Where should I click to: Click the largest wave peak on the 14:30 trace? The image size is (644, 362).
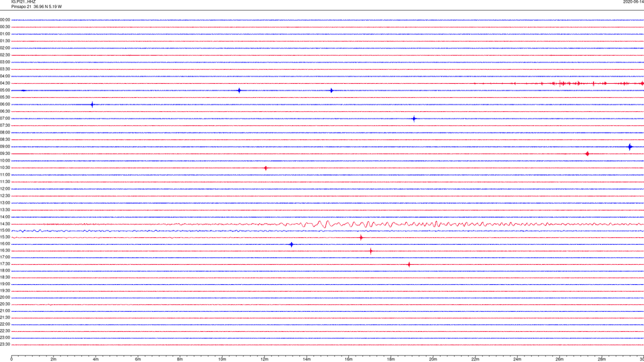point(327,224)
